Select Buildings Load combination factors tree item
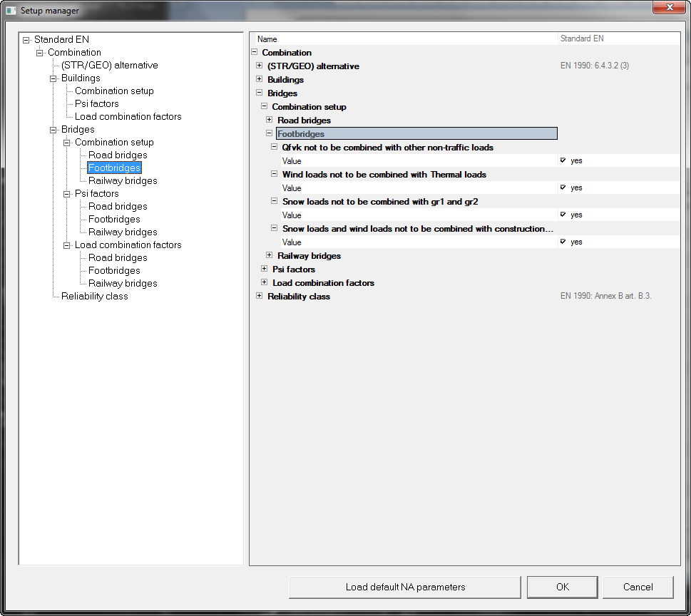The width and height of the screenshot is (691, 616). pyautogui.click(x=128, y=116)
